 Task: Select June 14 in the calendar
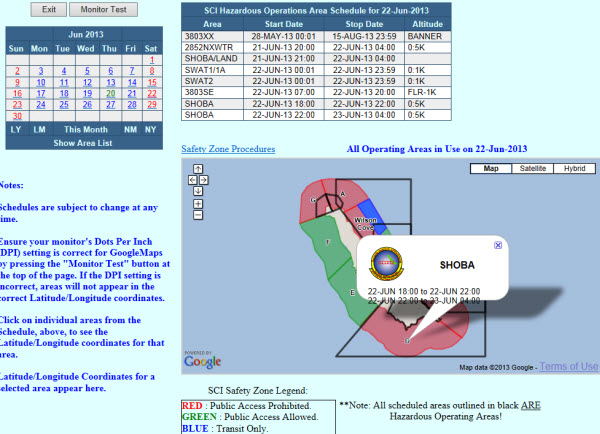tap(132, 82)
